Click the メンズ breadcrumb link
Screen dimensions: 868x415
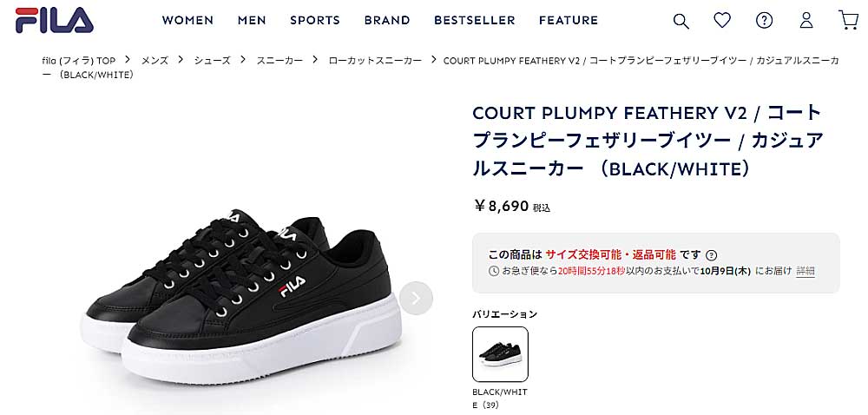coord(156,61)
